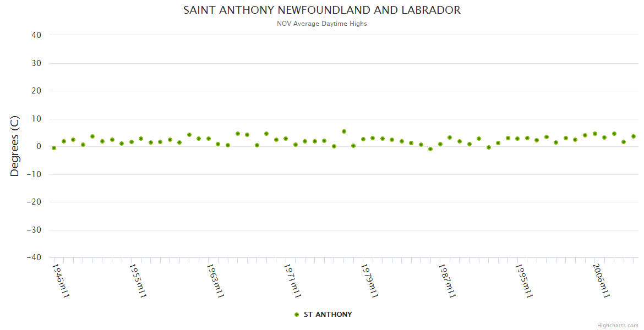644x330 pixels.
Task: Select the 1995m11 x-axis label
Action: click(x=523, y=281)
